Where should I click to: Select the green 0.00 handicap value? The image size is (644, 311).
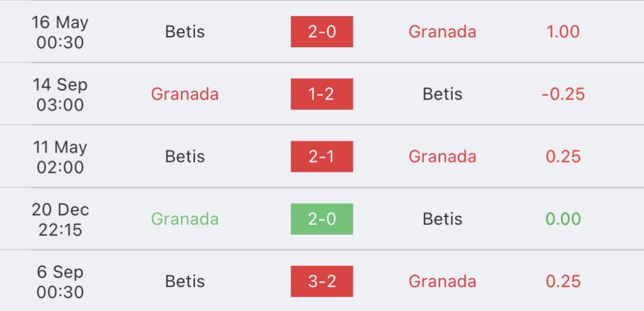[563, 219]
